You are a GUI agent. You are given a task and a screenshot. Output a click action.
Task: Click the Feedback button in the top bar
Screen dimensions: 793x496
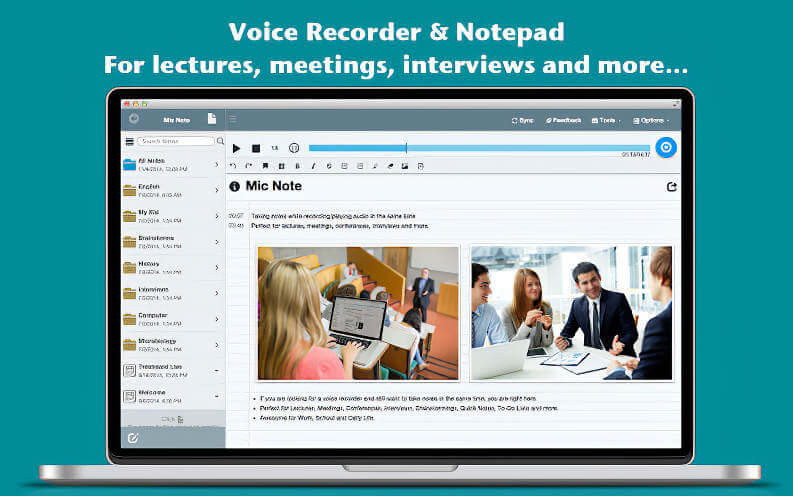563,120
